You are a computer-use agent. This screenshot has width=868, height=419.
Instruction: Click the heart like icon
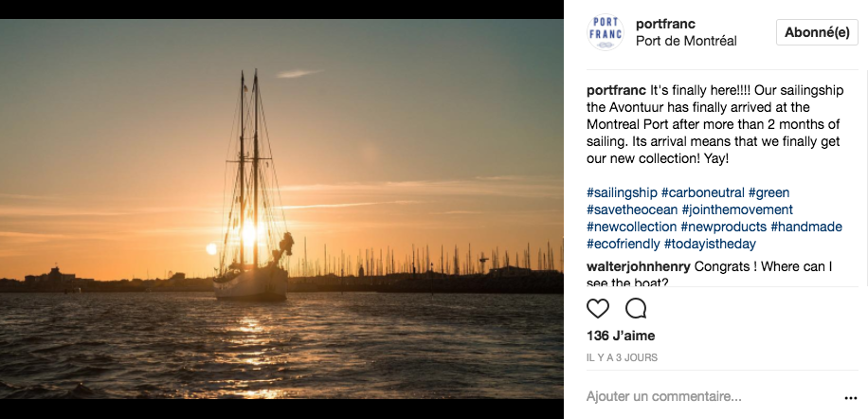click(598, 309)
